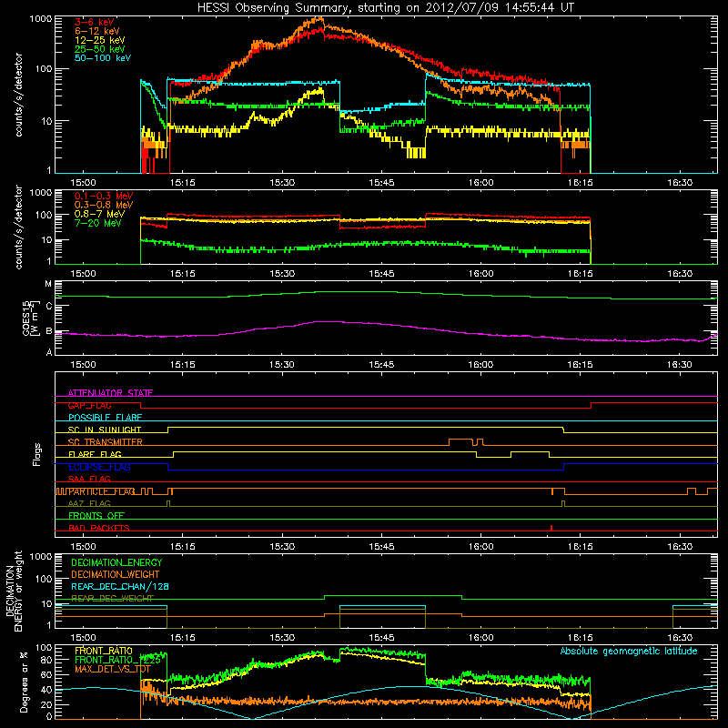Click the DECIMATION_WEIGHT legend label
728x728 pixels.
116,574
